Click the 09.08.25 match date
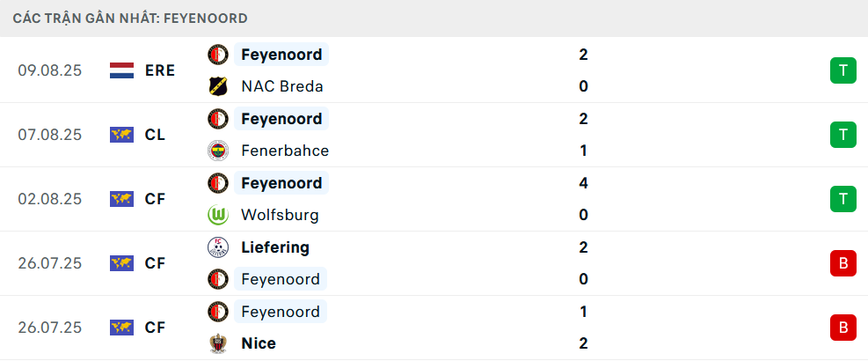The width and height of the screenshot is (868, 361). point(49,70)
